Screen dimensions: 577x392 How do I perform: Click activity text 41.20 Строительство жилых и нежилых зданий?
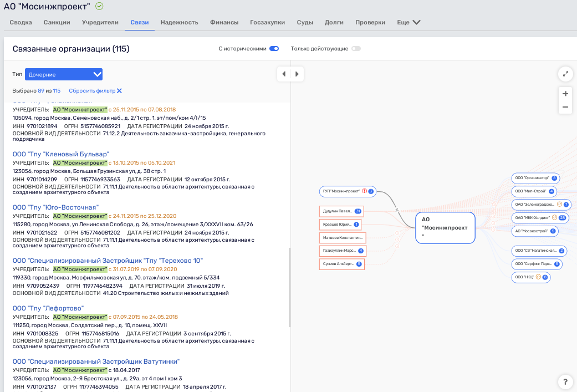pyautogui.click(x=166, y=293)
